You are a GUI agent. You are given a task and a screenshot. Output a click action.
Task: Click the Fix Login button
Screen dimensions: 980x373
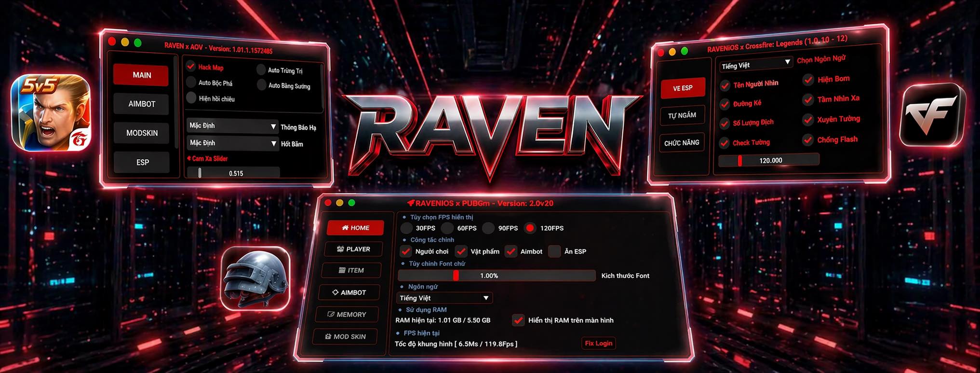[599, 343]
